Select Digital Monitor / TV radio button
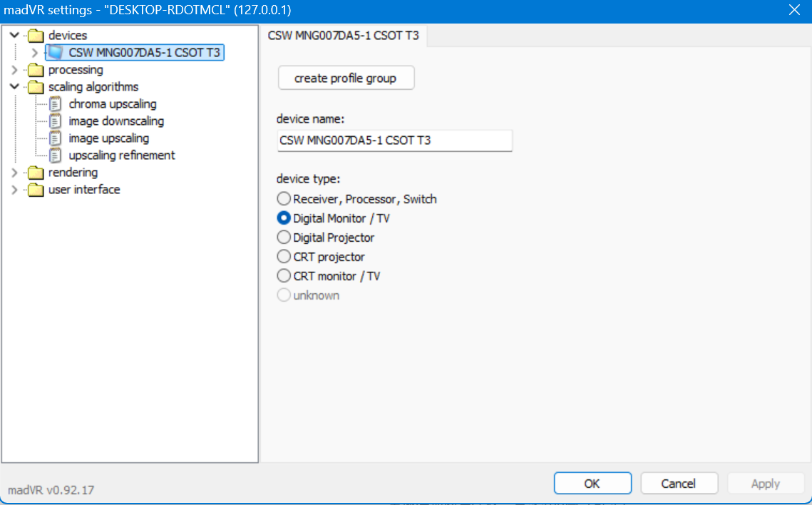The width and height of the screenshot is (812, 505). 284,218
